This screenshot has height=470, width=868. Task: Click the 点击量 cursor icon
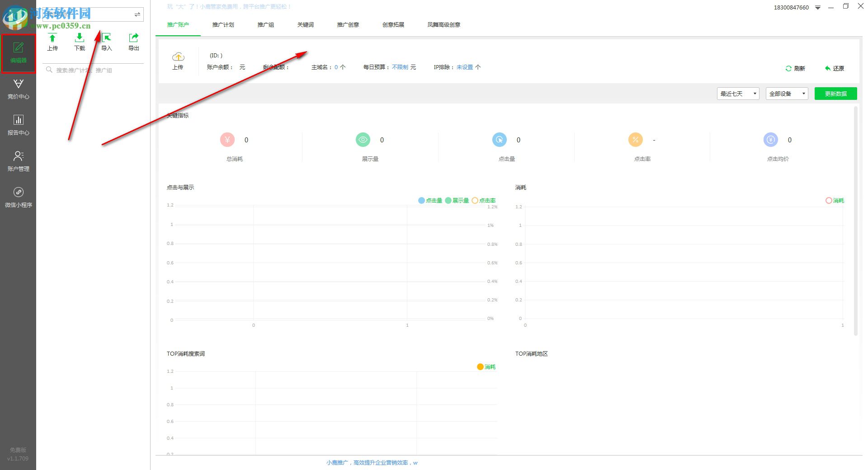(x=500, y=140)
